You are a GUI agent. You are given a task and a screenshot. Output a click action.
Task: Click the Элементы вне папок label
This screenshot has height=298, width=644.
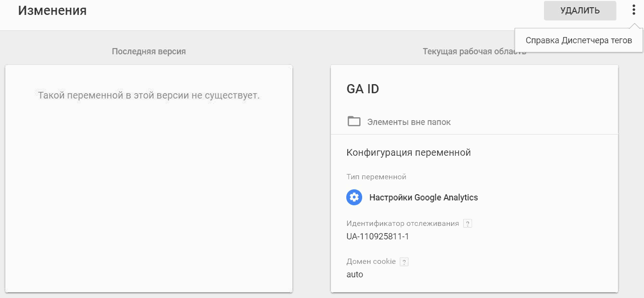click(x=409, y=122)
